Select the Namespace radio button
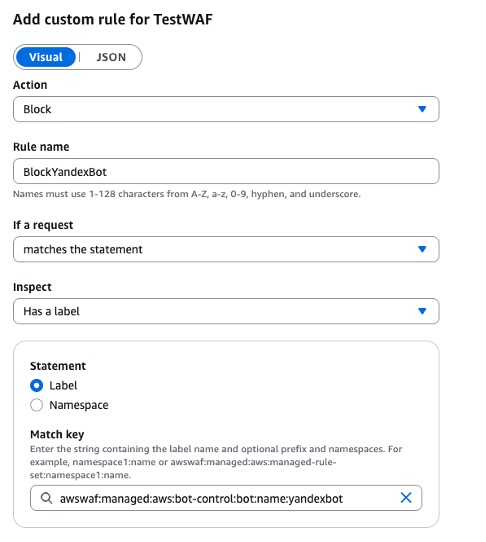486x542 pixels. (37, 405)
